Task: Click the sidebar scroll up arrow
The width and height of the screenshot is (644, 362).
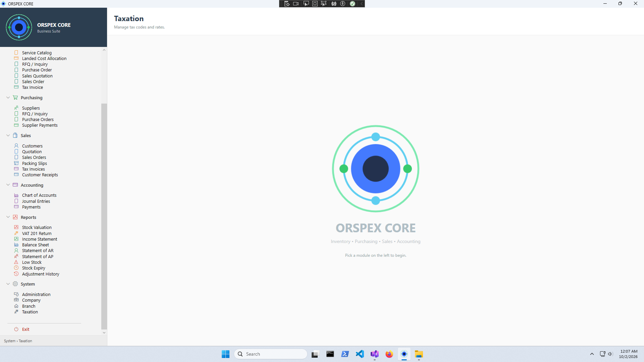Action: click(104, 50)
